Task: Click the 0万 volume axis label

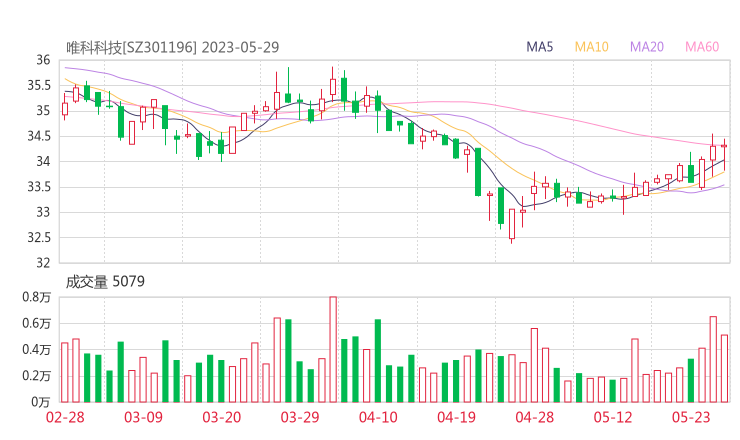Action: [x=41, y=402]
